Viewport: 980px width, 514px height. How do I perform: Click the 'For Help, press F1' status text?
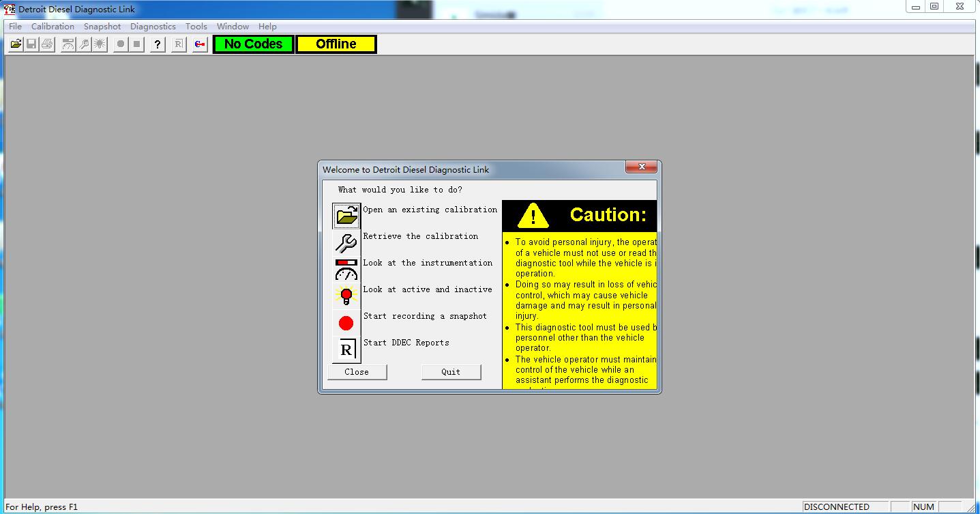(42, 507)
